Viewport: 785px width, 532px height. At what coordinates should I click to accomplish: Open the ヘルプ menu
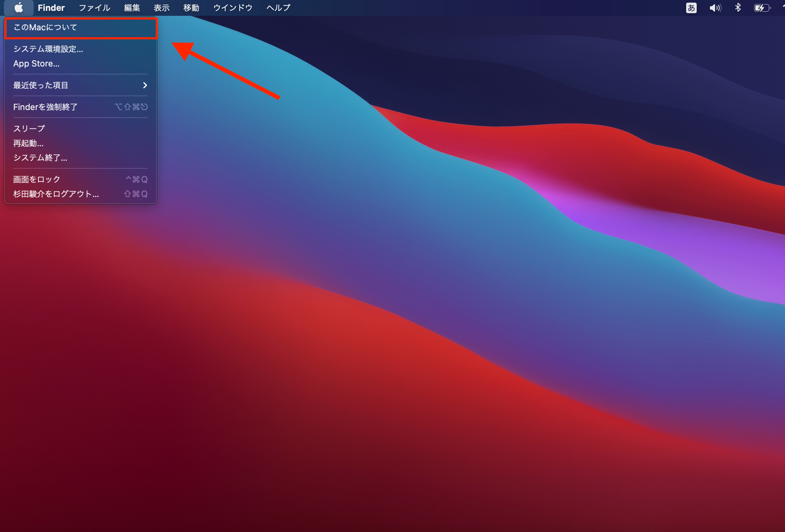point(278,8)
